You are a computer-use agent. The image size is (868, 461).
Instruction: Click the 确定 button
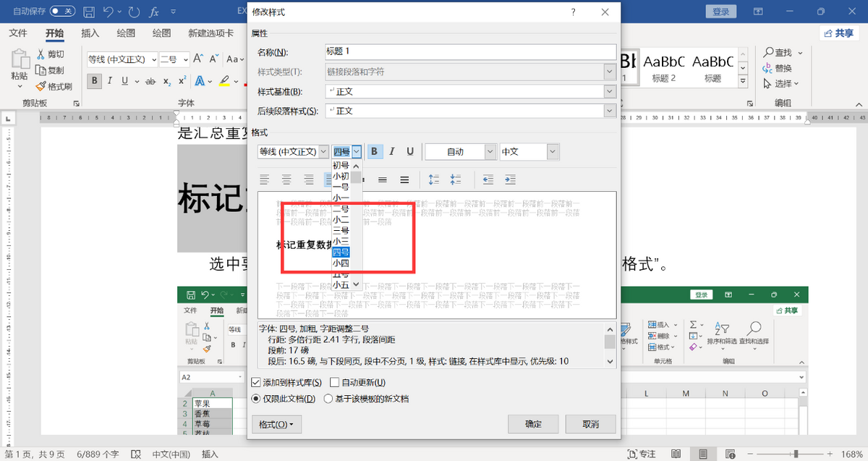point(533,424)
